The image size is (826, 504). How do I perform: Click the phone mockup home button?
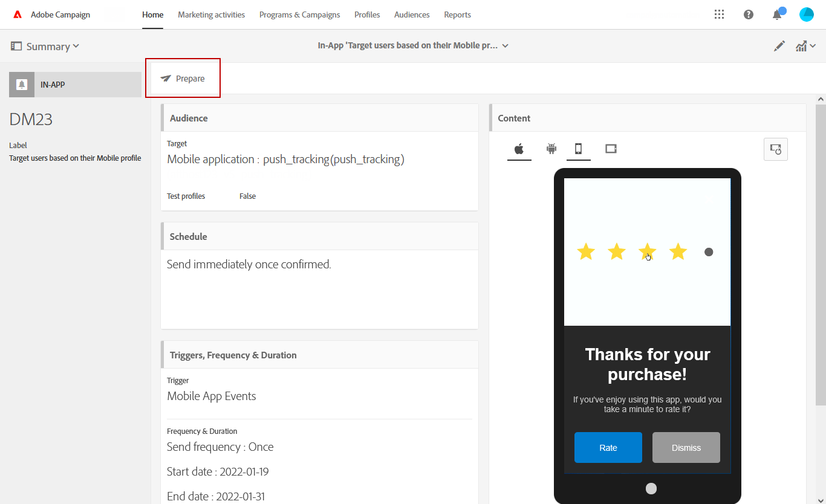point(651,488)
